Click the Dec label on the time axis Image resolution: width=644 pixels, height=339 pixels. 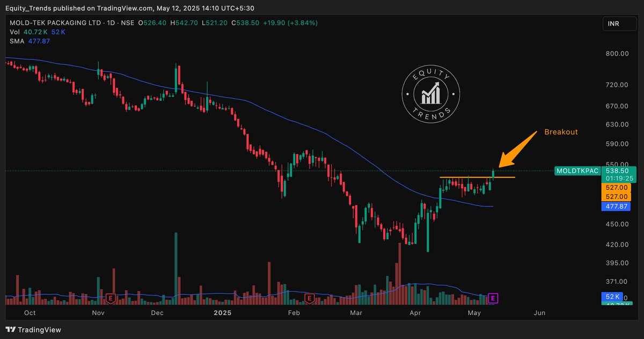pos(157,313)
